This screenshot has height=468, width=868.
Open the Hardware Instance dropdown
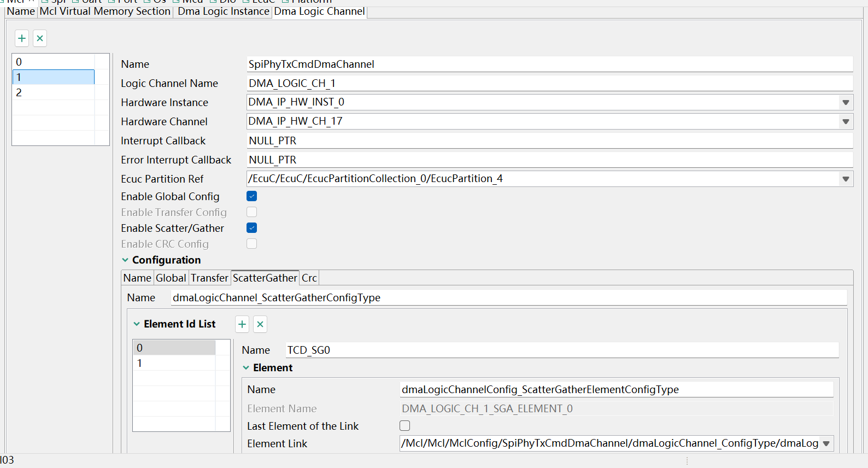click(x=846, y=102)
